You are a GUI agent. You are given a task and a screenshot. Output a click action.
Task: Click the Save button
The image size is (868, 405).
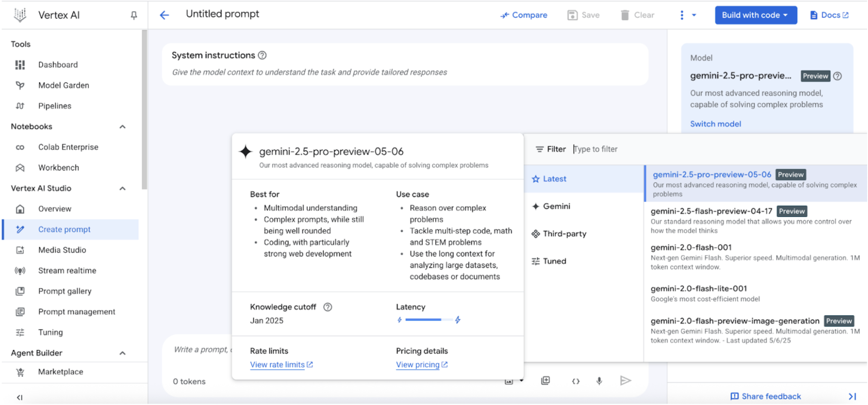tap(583, 15)
